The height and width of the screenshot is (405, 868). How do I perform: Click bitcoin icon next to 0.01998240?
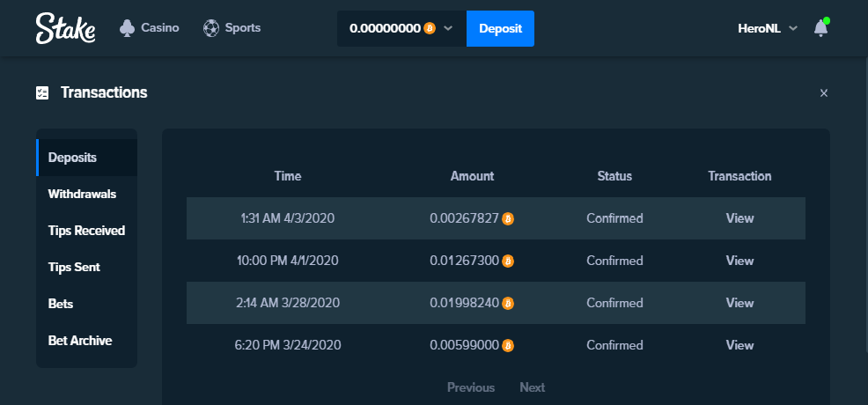click(x=508, y=303)
